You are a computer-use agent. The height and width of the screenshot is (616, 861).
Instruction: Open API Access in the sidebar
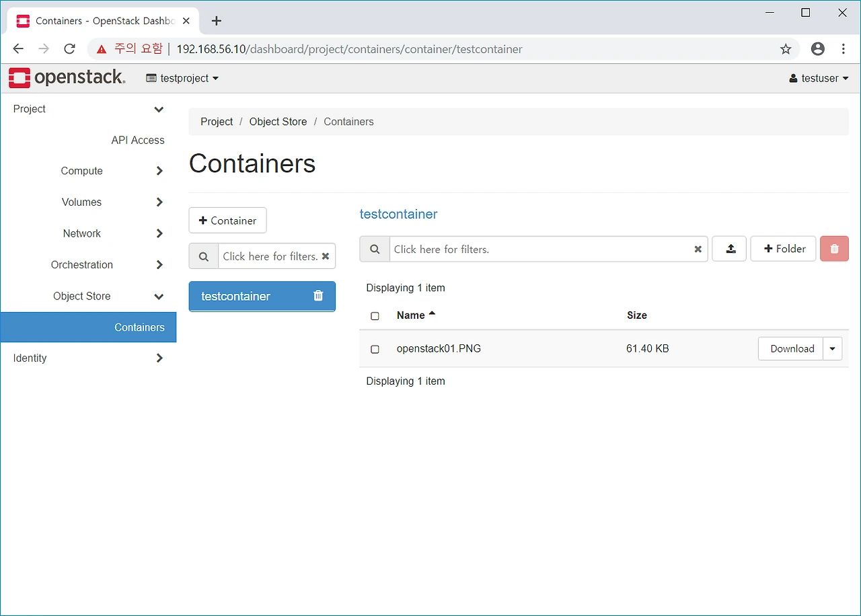pyautogui.click(x=138, y=140)
